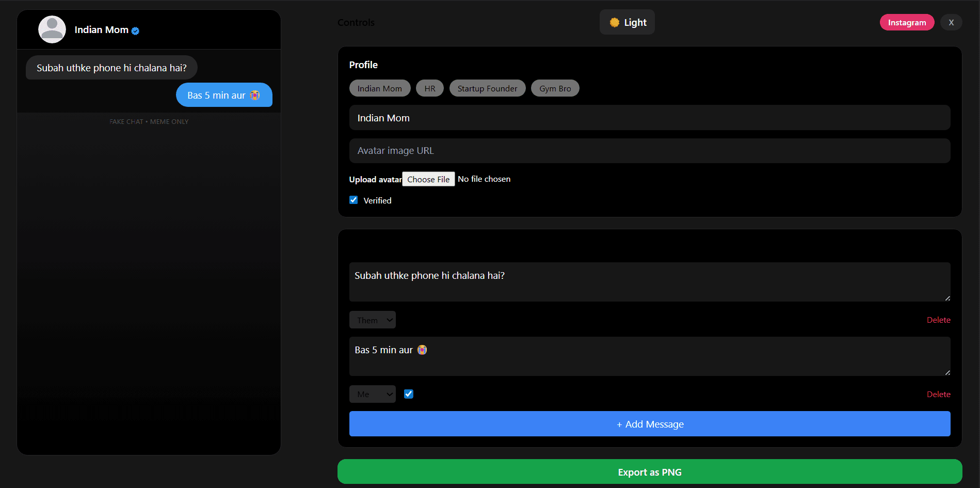The height and width of the screenshot is (488, 980).
Task: Open the Them sender dropdown
Action: coord(372,320)
